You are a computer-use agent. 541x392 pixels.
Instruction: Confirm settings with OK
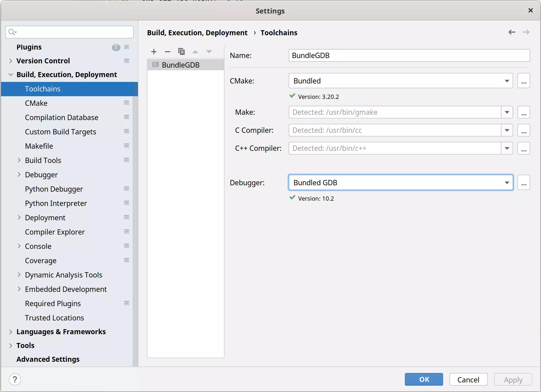(x=423, y=379)
